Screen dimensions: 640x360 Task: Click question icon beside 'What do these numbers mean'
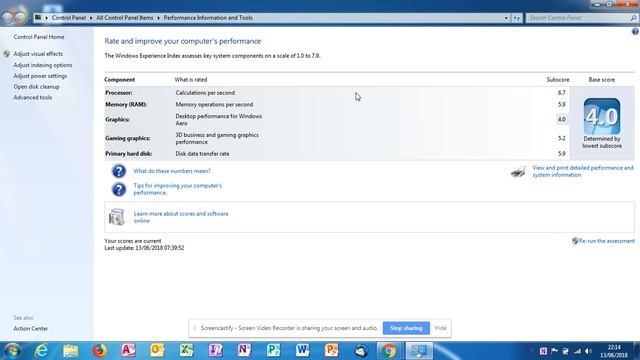119,171
